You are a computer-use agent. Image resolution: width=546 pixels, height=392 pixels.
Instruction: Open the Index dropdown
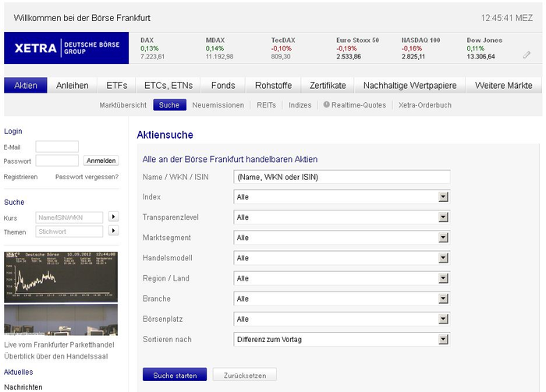(x=342, y=197)
